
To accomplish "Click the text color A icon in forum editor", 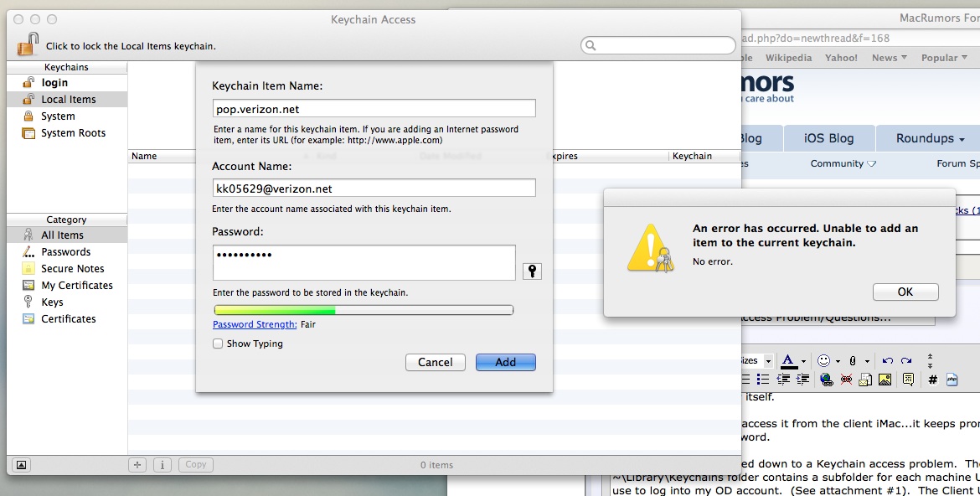I will pyautogui.click(x=789, y=361).
